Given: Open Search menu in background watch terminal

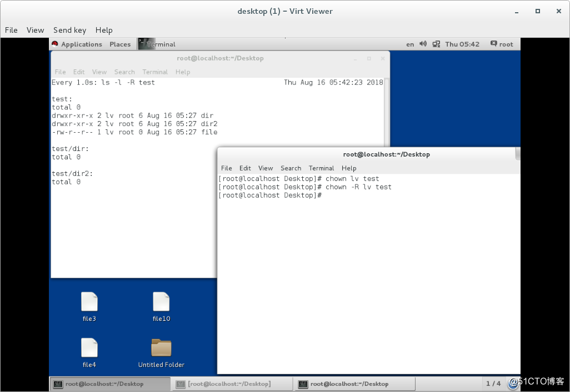Looking at the screenshot, I should (124, 72).
